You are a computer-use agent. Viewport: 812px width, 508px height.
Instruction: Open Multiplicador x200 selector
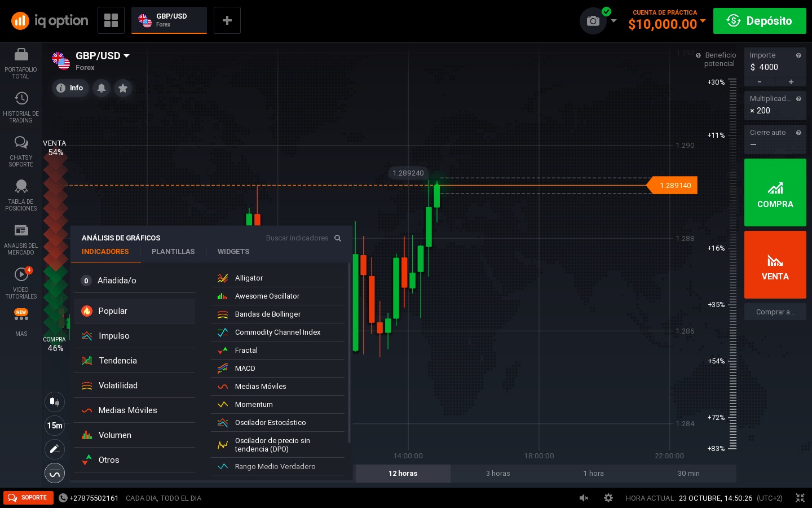[775, 105]
